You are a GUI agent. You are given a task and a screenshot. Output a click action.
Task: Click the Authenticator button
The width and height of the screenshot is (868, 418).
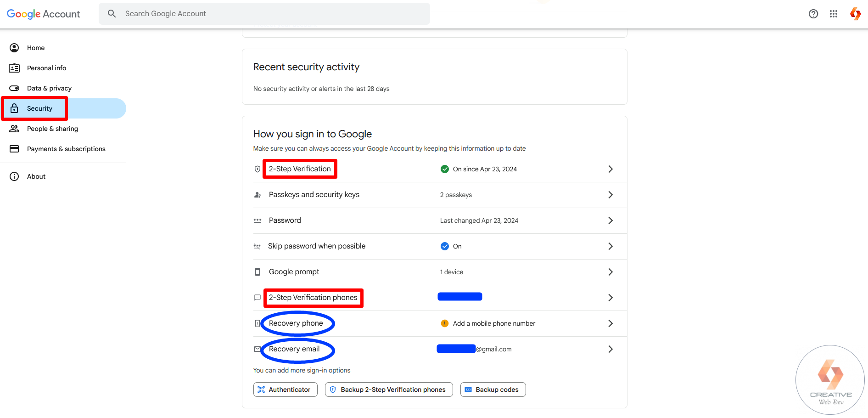[286, 390]
